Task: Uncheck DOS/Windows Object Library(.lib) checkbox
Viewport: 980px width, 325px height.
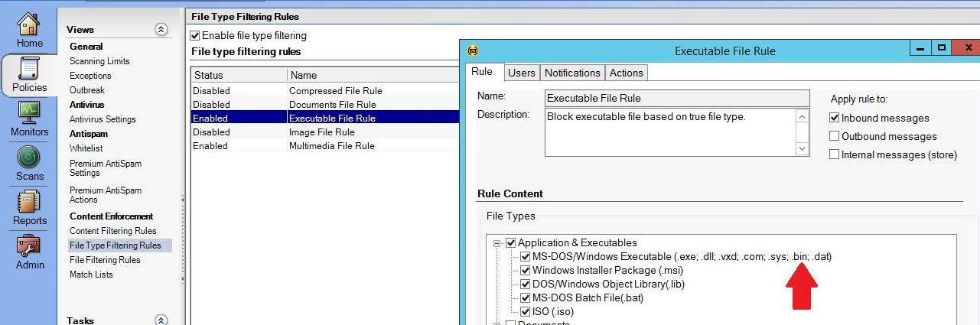Action: click(525, 284)
